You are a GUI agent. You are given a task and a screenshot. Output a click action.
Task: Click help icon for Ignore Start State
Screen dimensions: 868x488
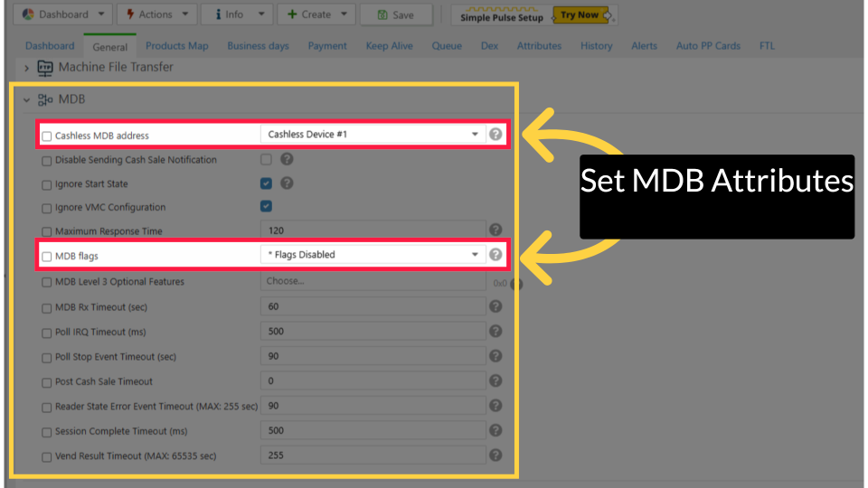pos(287,183)
